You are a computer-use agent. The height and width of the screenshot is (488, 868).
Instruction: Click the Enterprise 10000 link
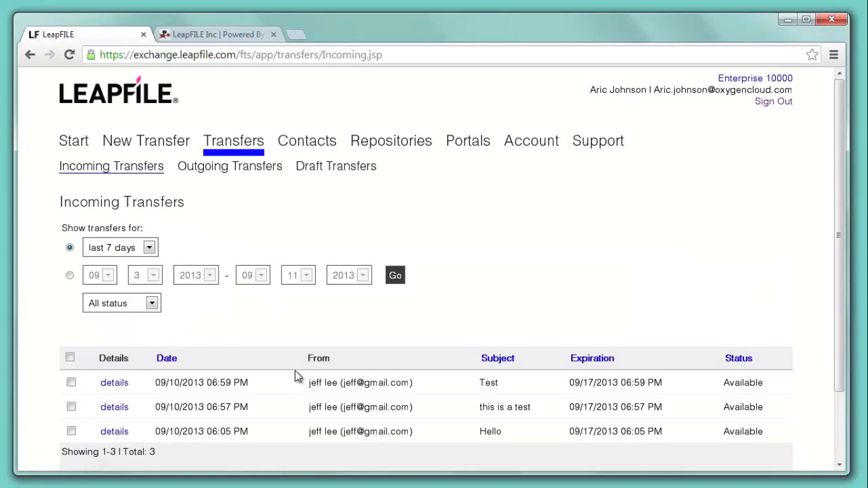click(x=755, y=78)
